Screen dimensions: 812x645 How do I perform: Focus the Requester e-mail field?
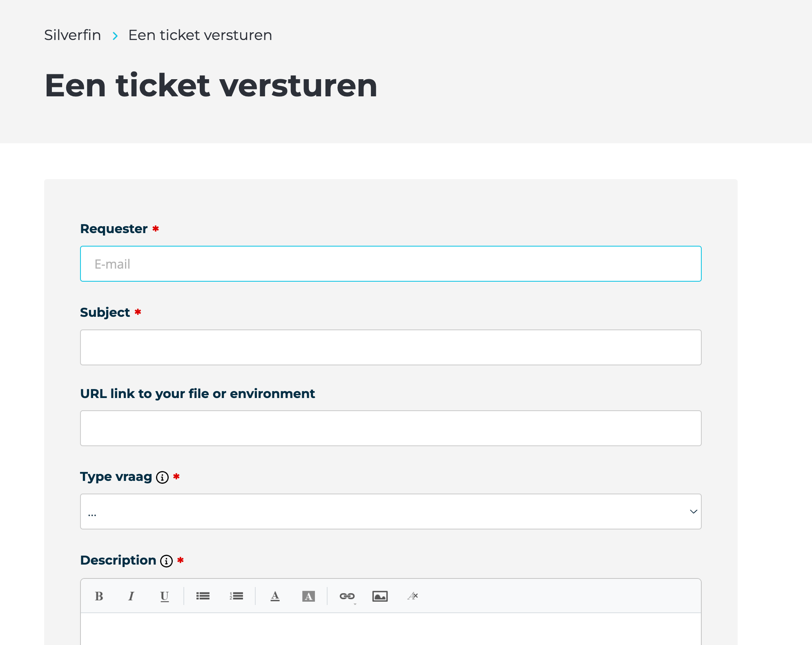pos(390,264)
